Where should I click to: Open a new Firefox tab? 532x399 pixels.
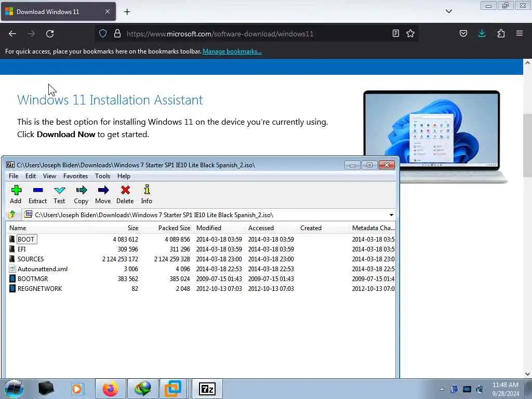point(127,12)
